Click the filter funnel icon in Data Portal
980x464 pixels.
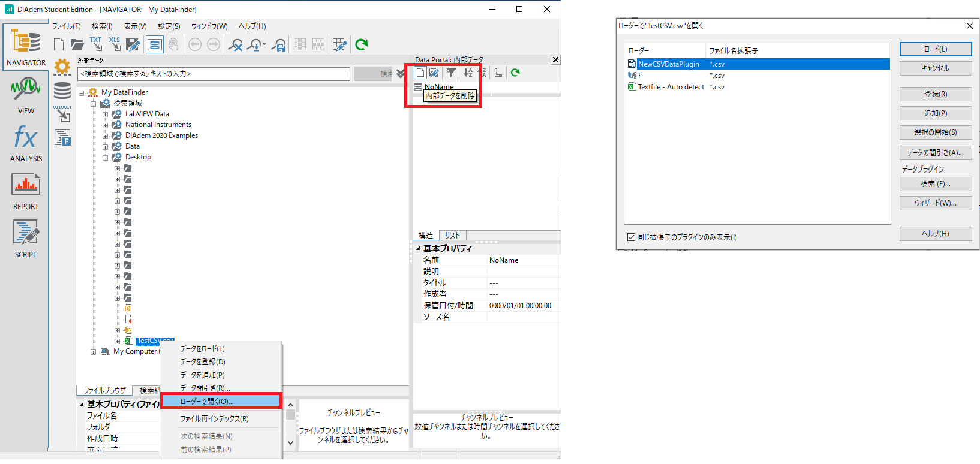tap(451, 73)
